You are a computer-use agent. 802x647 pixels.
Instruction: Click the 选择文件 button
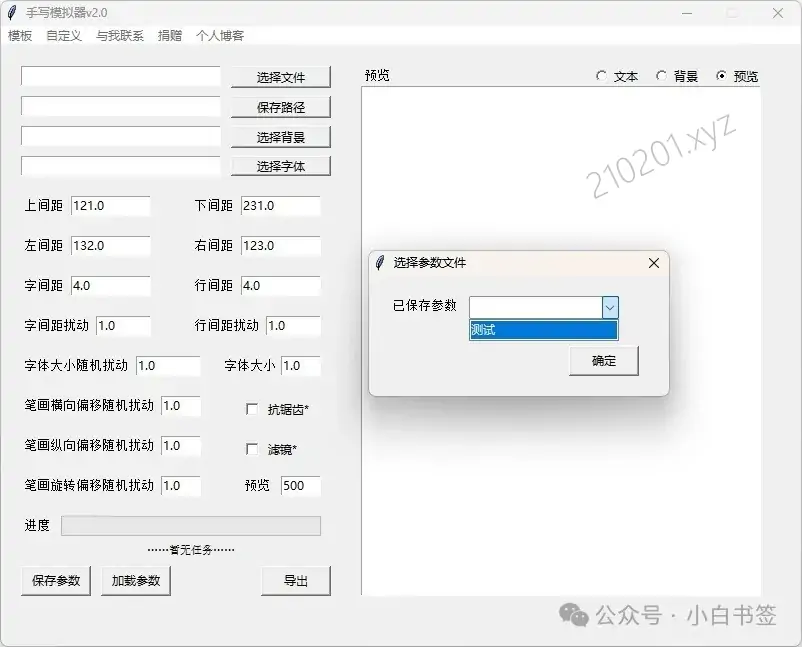[280, 77]
